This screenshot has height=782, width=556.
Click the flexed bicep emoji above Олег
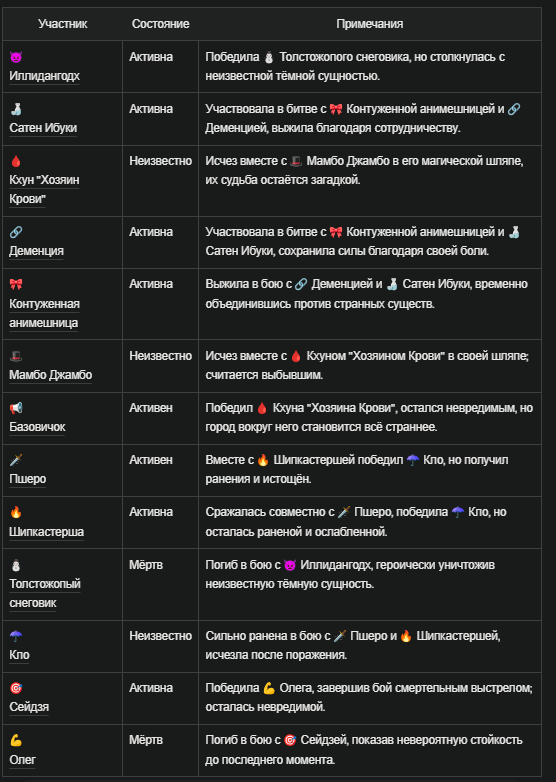(16, 740)
